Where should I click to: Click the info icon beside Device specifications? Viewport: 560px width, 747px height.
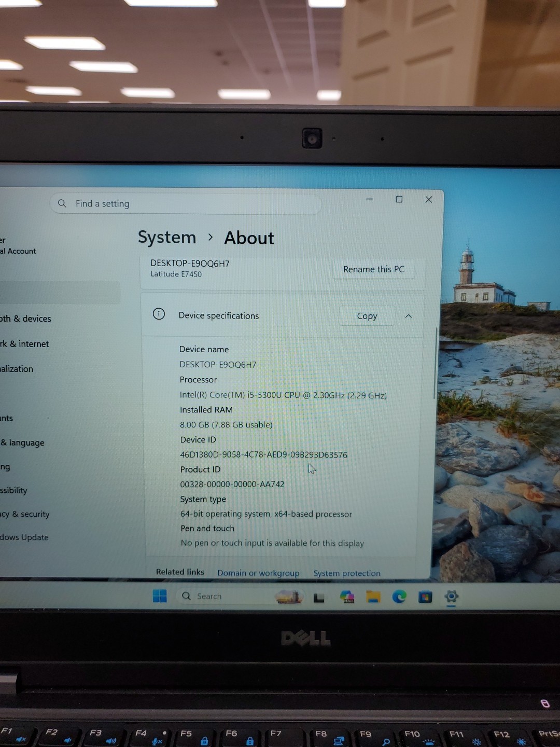(159, 314)
